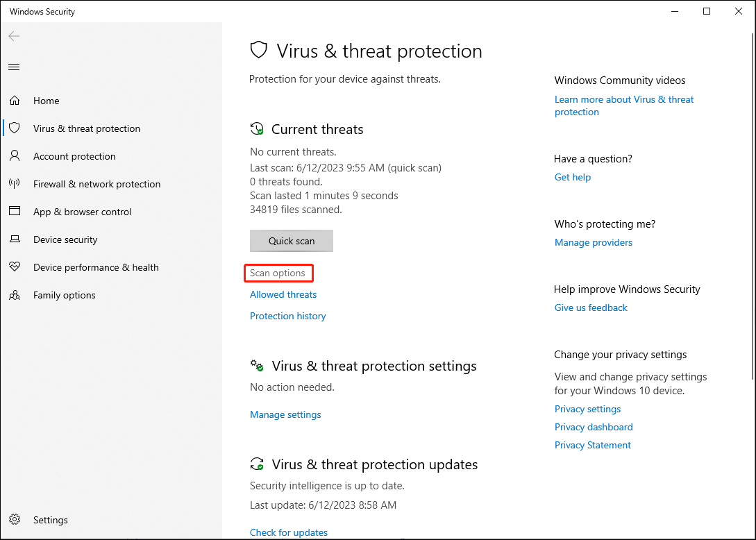Toggle the hamburger navigation menu
This screenshot has height=540, width=756.
14,67
